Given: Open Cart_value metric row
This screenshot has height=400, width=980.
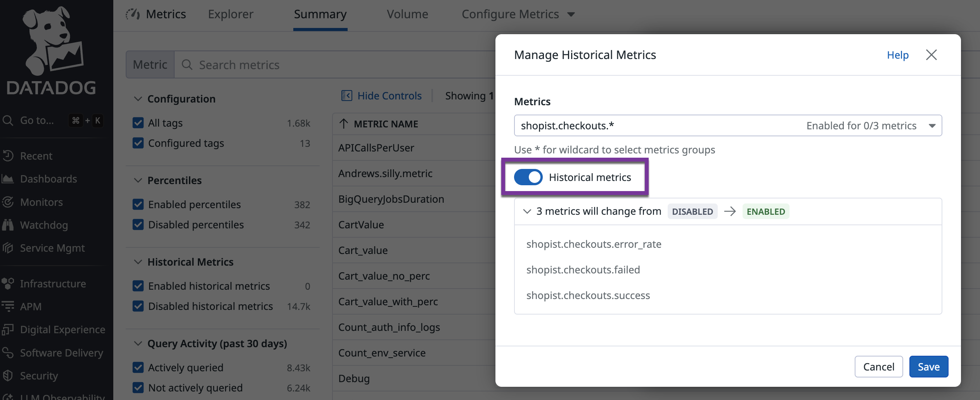Looking at the screenshot, I should pyautogui.click(x=414, y=250).
